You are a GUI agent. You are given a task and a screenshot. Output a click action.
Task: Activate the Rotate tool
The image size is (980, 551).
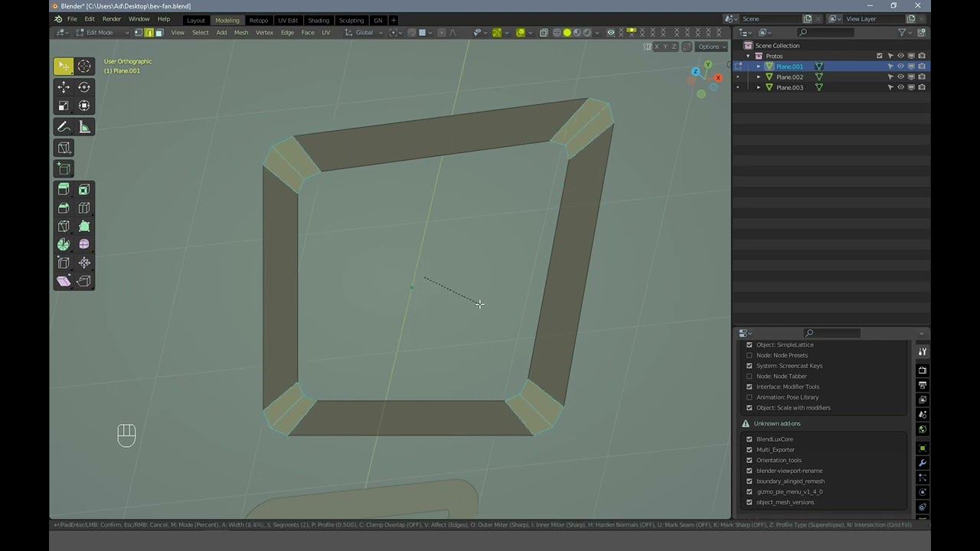[84, 87]
